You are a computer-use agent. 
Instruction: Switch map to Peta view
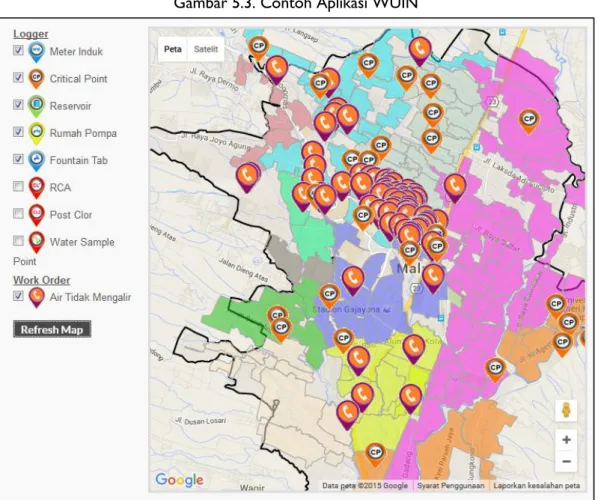point(173,49)
